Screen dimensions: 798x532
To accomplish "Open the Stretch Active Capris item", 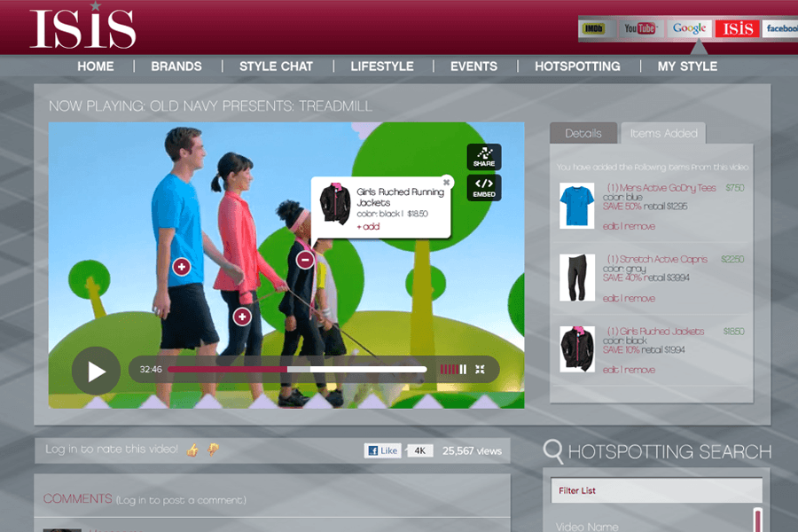I will [x=657, y=259].
